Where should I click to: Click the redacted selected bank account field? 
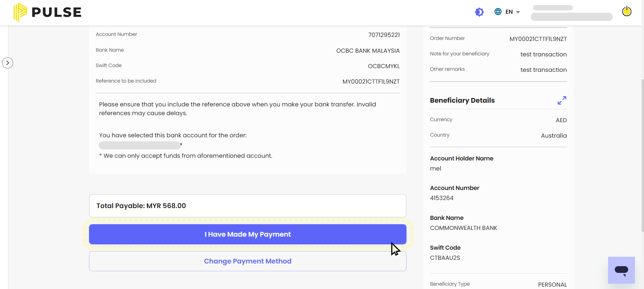coord(140,145)
